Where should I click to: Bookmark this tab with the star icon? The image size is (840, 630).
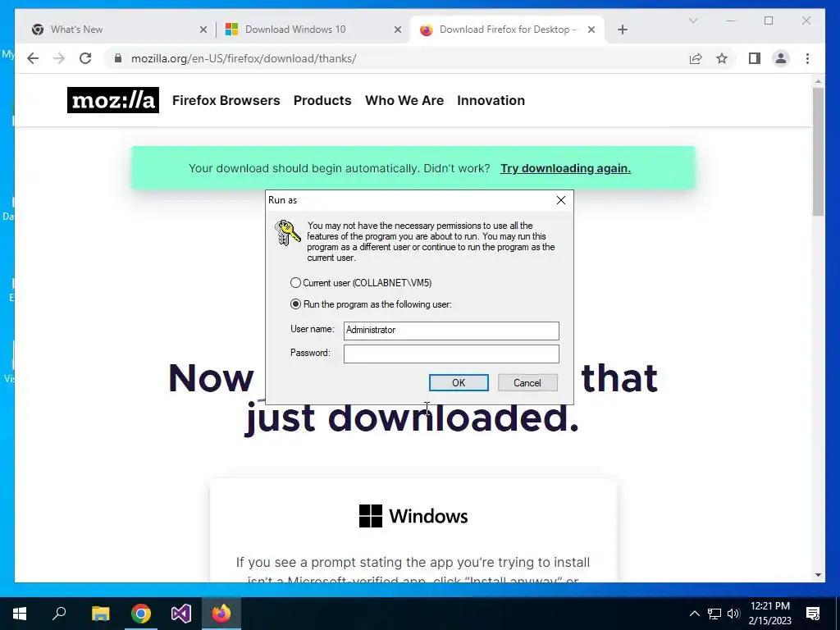coord(722,58)
